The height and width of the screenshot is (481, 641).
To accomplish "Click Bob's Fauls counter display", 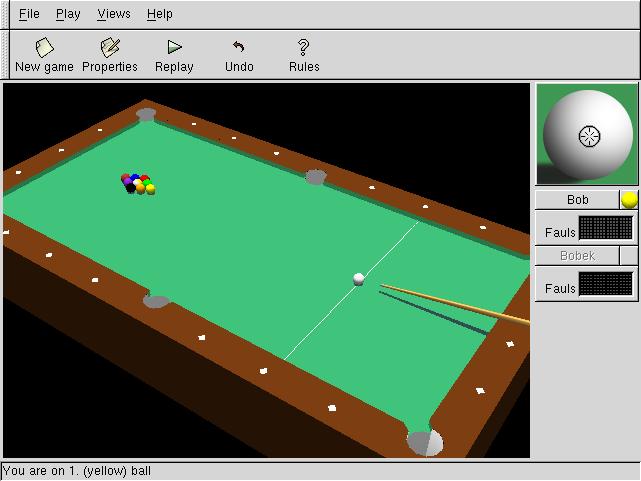I will [x=606, y=229].
